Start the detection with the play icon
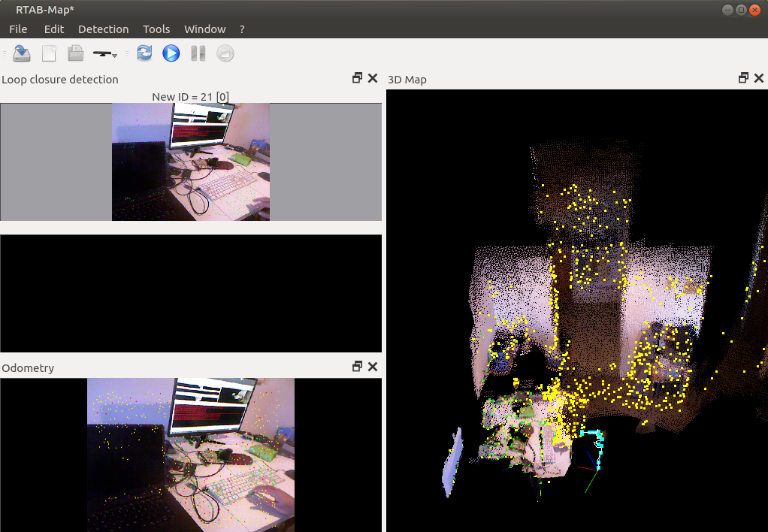 [x=171, y=53]
